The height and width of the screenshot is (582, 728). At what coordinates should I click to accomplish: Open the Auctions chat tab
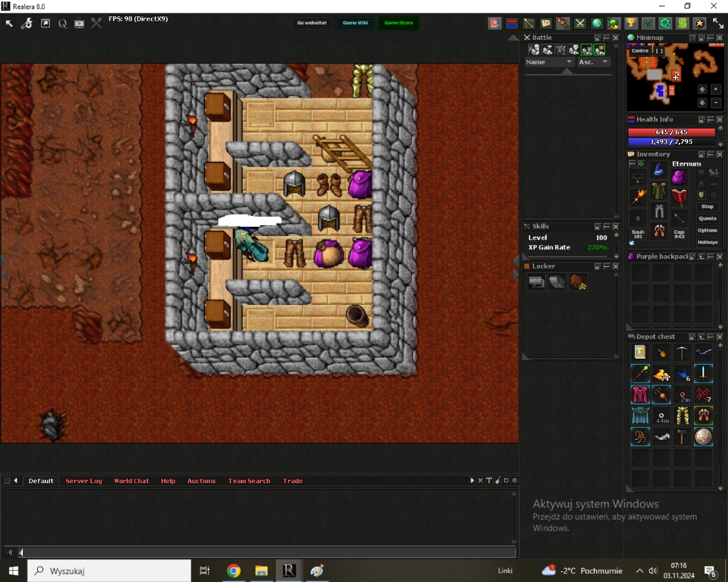(x=201, y=481)
